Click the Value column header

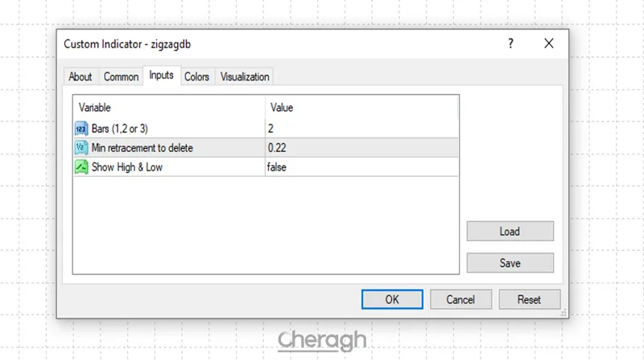point(361,107)
